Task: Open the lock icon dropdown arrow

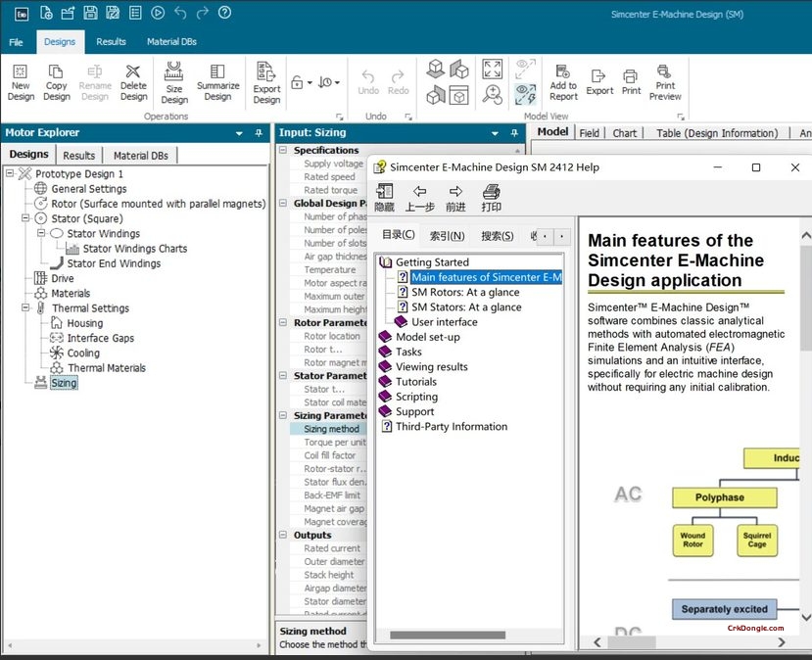Action: click(x=310, y=83)
